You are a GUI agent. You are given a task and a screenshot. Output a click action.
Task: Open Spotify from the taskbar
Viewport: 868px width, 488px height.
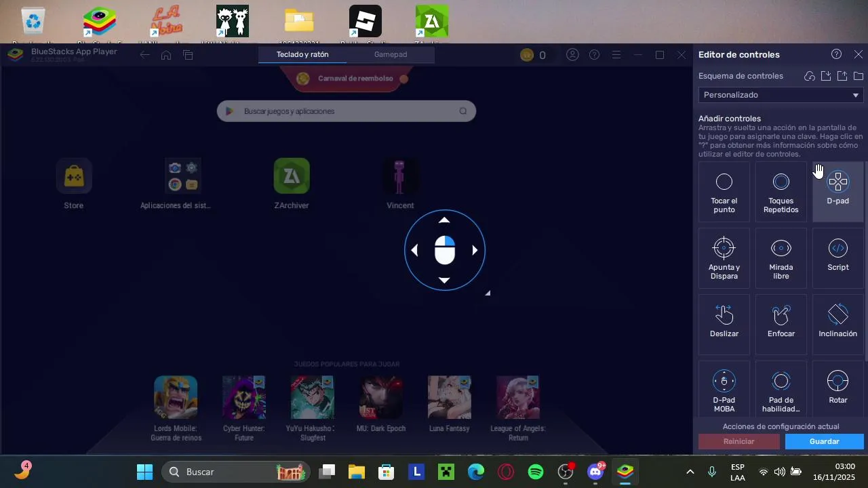click(x=536, y=472)
